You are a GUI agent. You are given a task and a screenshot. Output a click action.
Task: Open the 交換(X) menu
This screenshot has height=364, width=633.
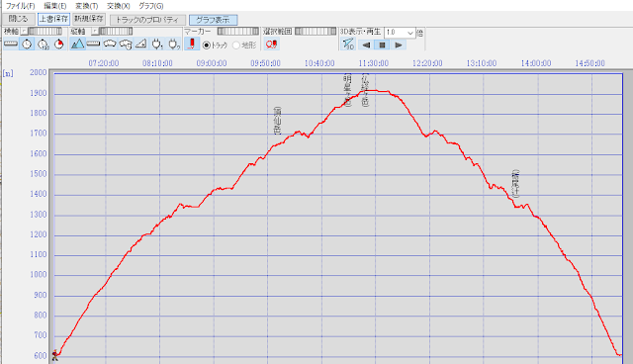coord(119,6)
